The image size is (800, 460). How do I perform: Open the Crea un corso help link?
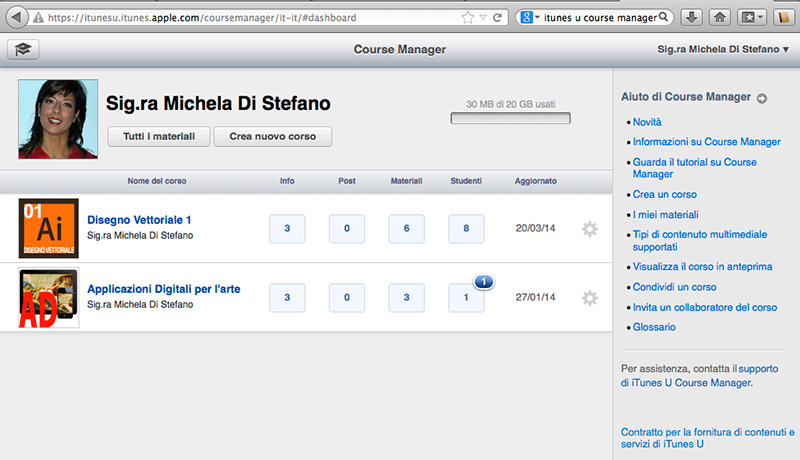665,194
